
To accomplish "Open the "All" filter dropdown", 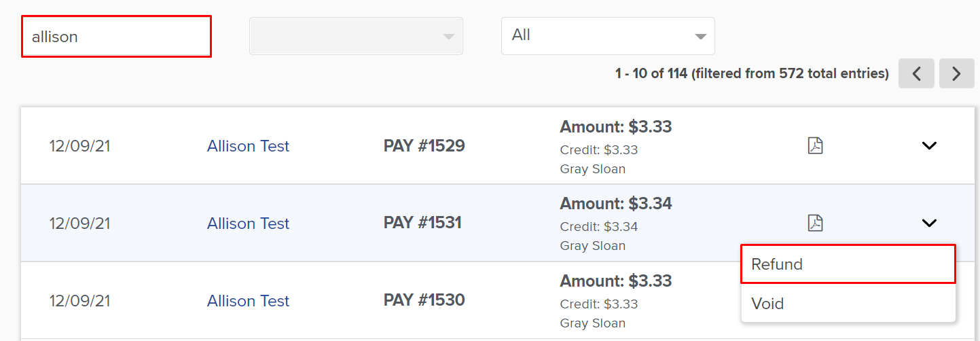I will (x=608, y=36).
